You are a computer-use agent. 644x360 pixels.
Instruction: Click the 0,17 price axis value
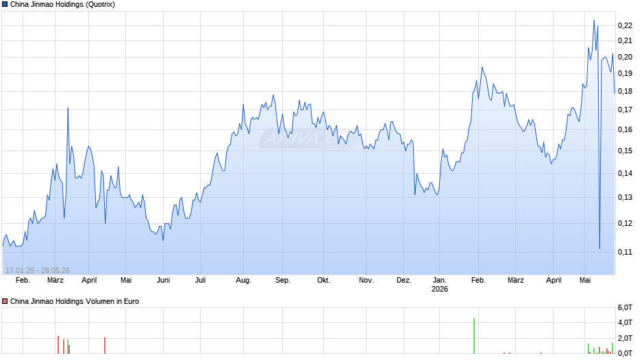(x=625, y=110)
